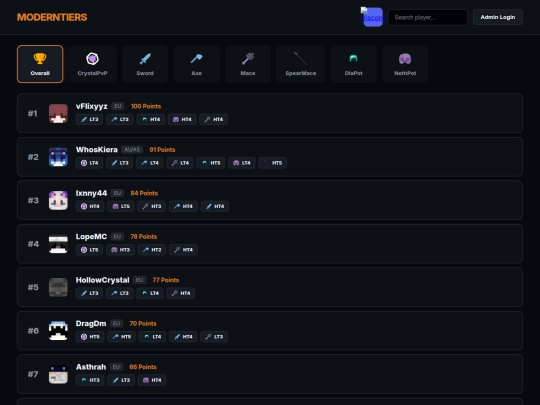540x405 pixels.
Task: Open lxnny44 player name
Action: coord(91,193)
